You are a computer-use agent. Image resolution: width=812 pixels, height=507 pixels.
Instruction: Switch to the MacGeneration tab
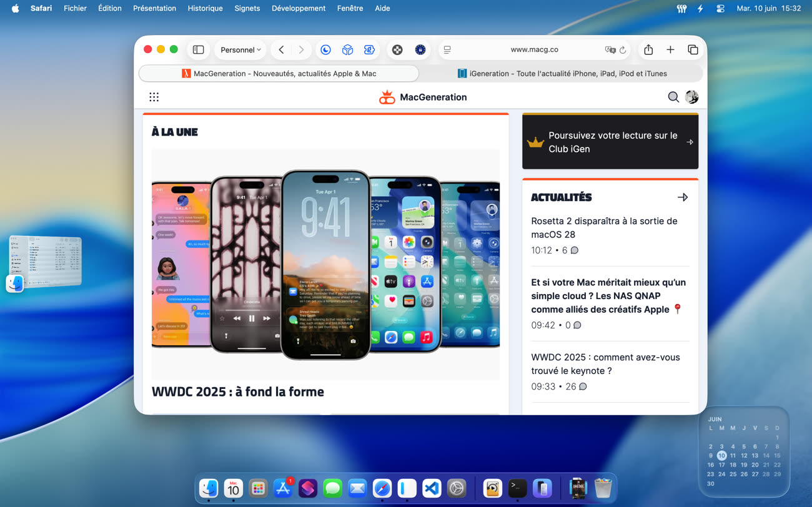click(279, 74)
